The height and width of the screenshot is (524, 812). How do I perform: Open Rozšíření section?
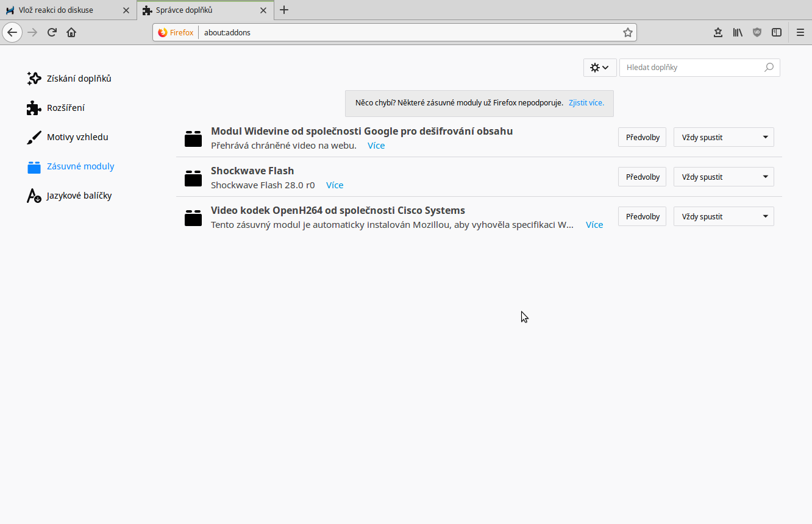[x=66, y=108]
